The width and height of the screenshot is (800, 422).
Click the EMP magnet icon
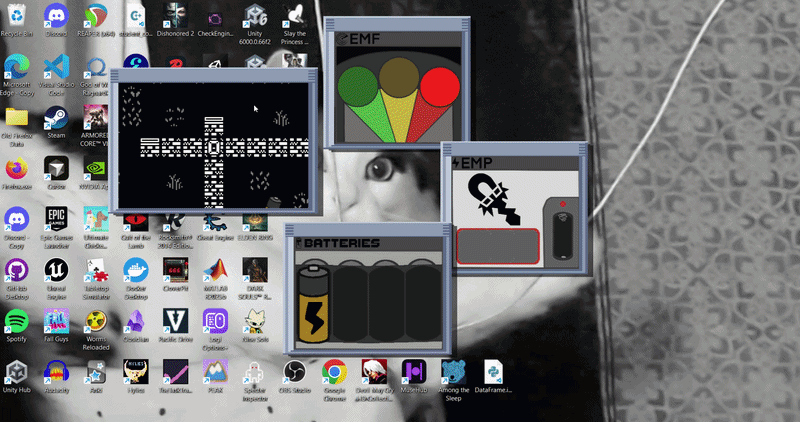(492, 199)
